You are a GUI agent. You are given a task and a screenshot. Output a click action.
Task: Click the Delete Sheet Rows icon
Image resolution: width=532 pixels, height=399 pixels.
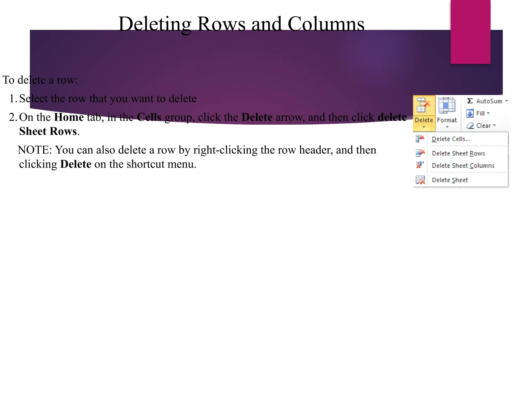[x=420, y=153]
